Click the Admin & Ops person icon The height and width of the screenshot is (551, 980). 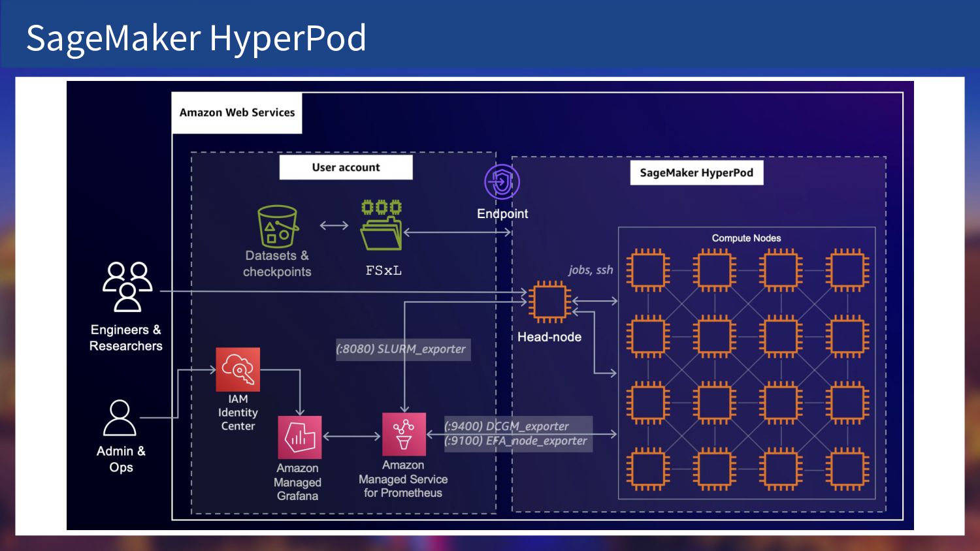coord(120,418)
